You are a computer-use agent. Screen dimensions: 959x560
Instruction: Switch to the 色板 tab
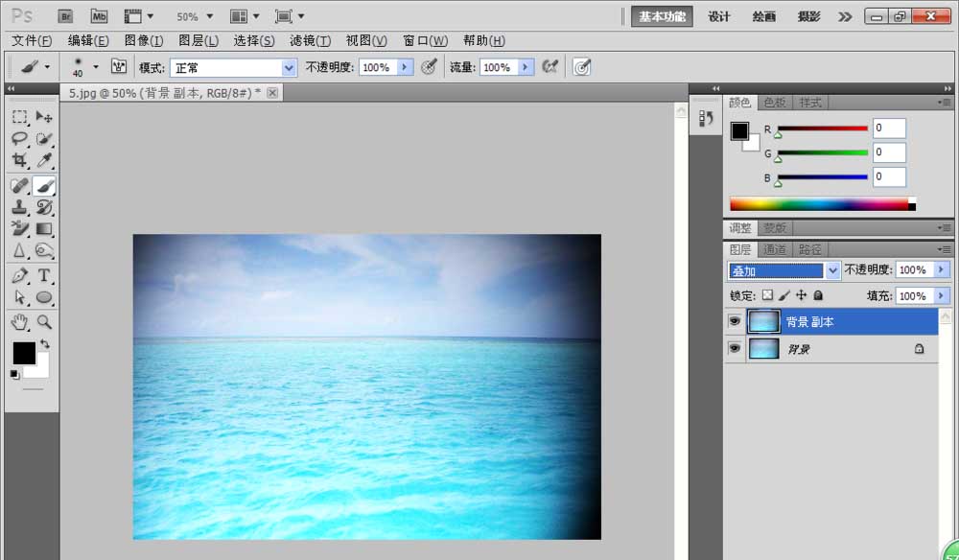(x=774, y=103)
